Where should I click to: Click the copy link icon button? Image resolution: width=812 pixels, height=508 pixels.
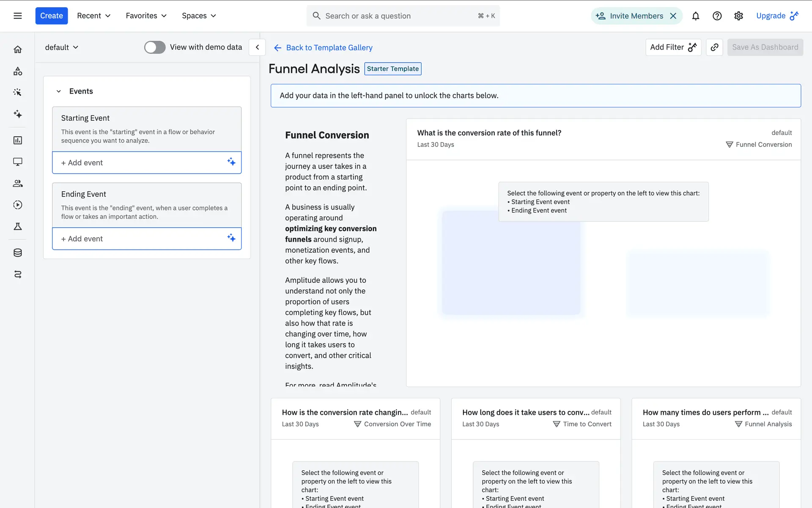click(714, 47)
